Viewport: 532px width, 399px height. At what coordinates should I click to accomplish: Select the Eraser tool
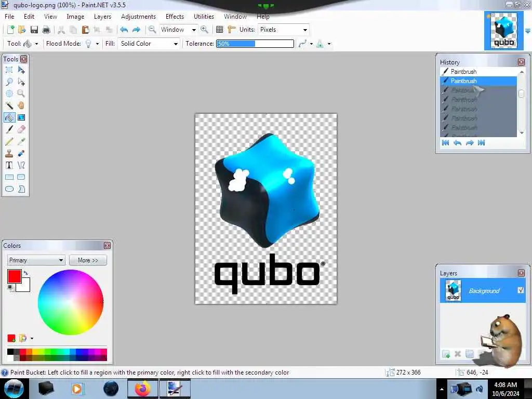point(21,129)
